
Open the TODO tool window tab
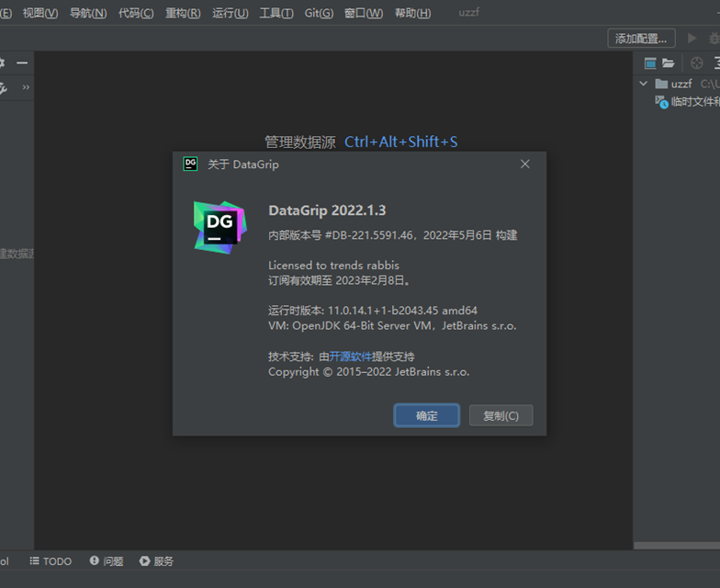[51, 560]
